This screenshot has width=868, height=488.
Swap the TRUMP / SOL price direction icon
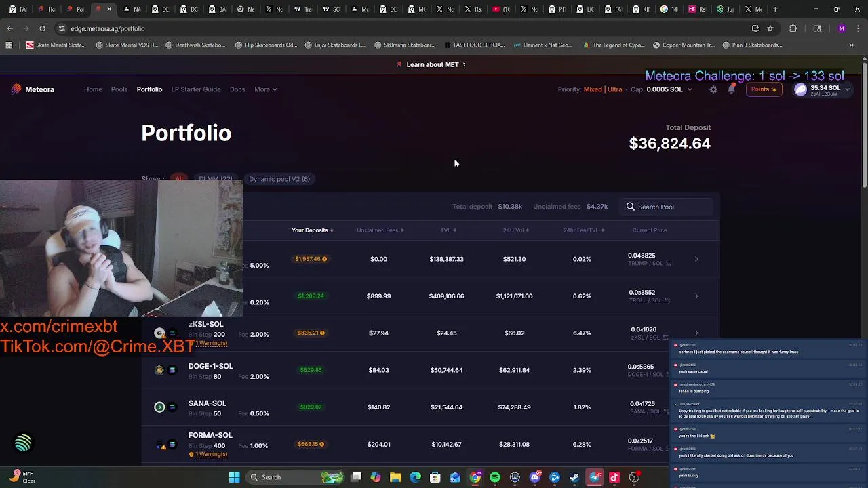coord(668,264)
